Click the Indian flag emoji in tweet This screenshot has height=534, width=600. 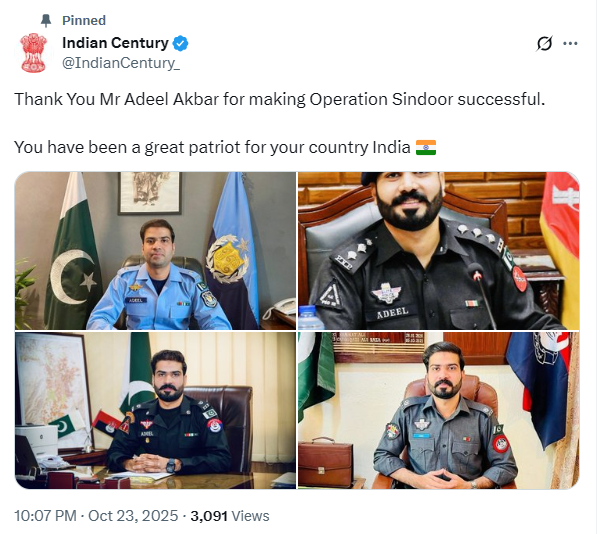pos(426,148)
